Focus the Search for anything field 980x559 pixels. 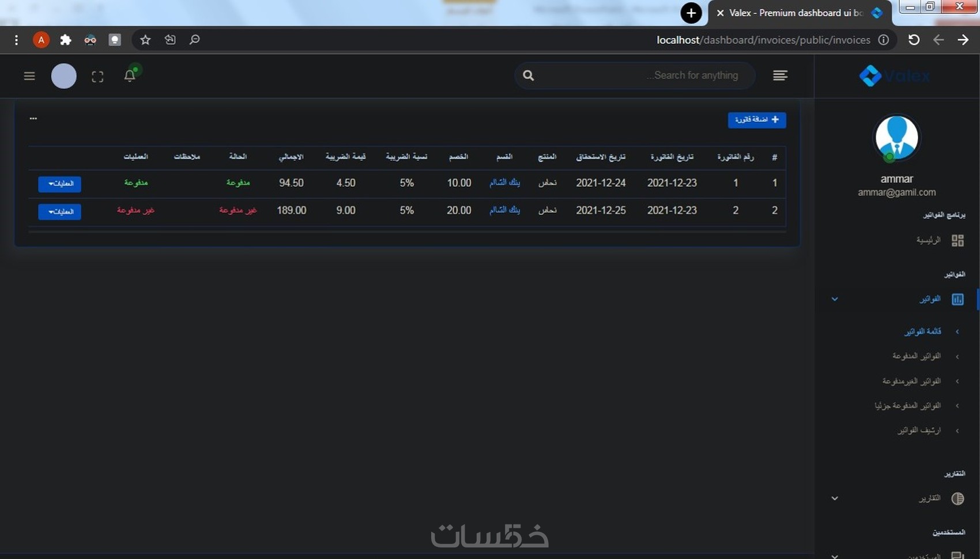[635, 75]
